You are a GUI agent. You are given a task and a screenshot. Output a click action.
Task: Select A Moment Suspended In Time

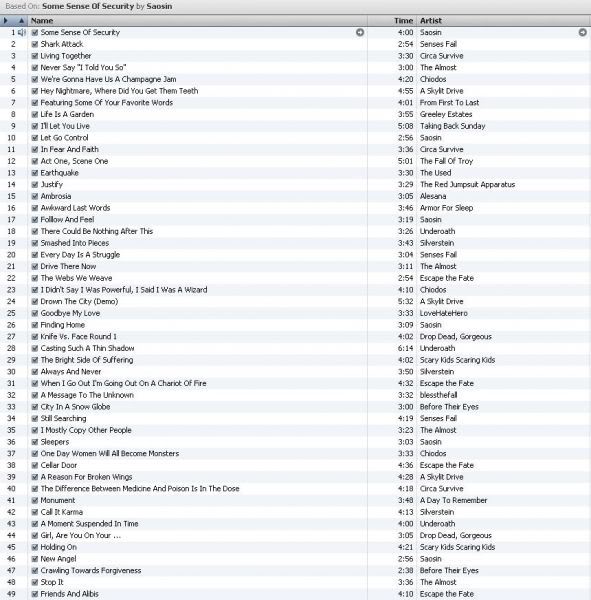tap(90, 524)
